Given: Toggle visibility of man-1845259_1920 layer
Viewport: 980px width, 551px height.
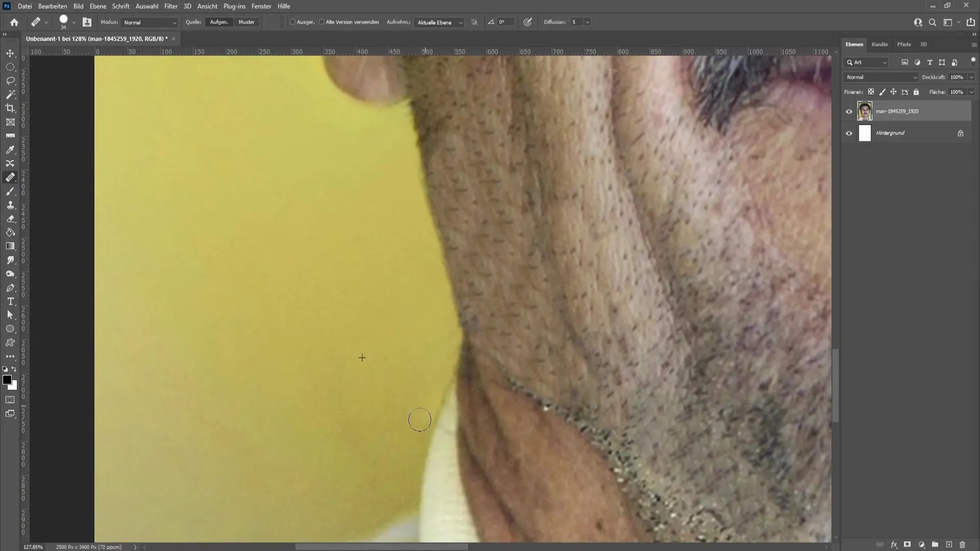Looking at the screenshot, I should (849, 111).
